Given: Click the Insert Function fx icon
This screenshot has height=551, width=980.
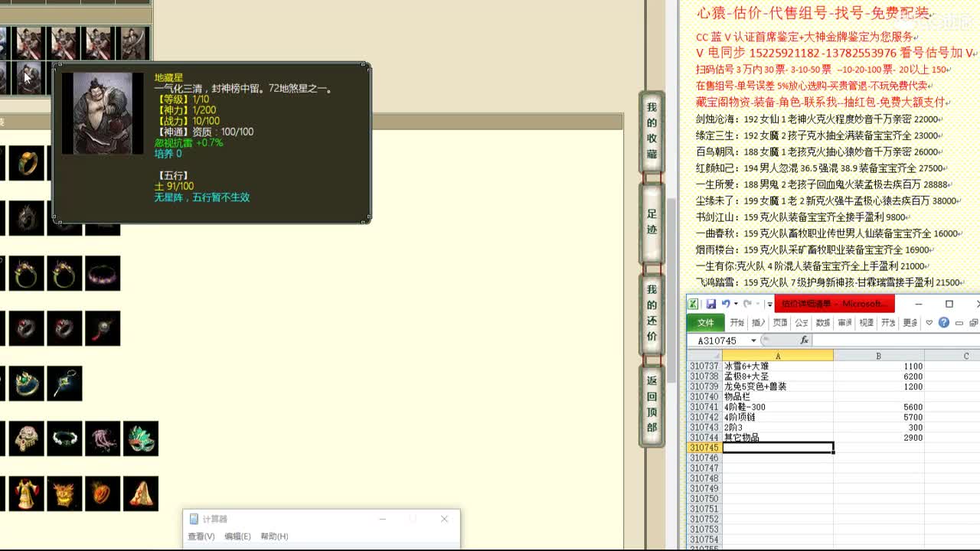Looking at the screenshot, I should pyautogui.click(x=804, y=340).
